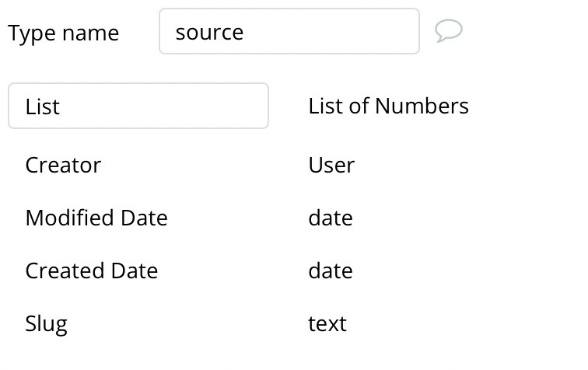Click the empty area right of 'List' text inside its box
Screen dimensions: 588x370
point(171,106)
